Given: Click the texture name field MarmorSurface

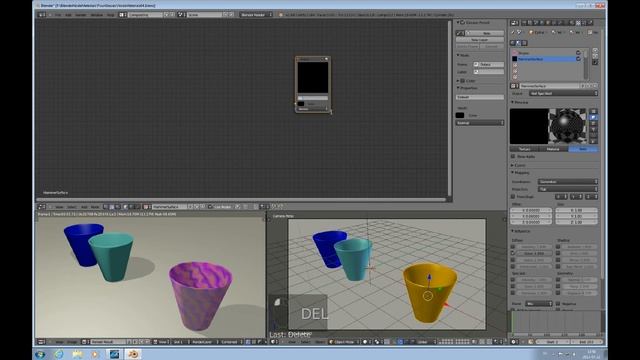Looking at the screenshot, I should 549,86.
